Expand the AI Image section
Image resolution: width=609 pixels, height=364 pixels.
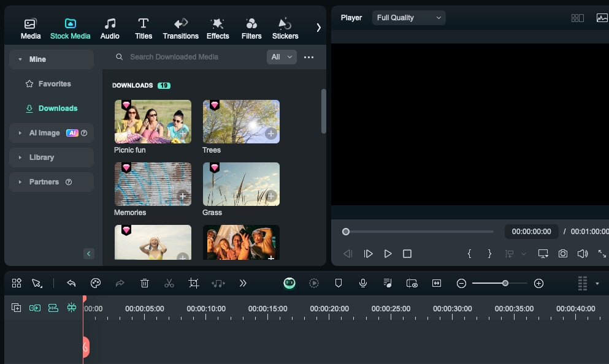tap(20, 133)
